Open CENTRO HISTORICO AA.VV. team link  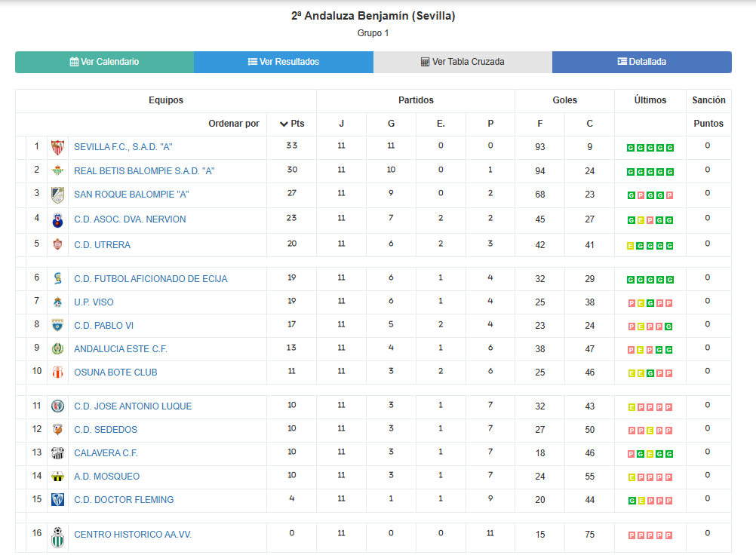click(133, 535)
